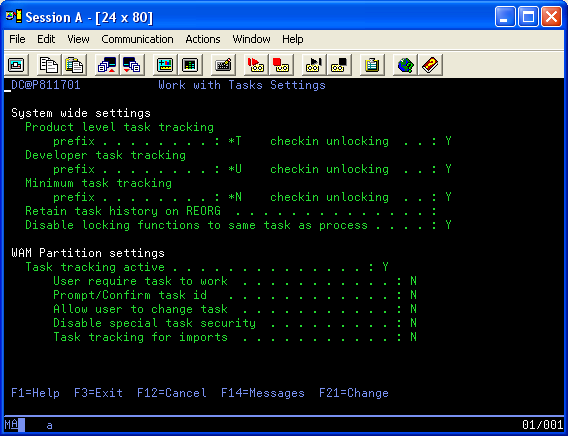Click the Stop macro recording icon
Screen dimensions: 568x436
pos(280,65)
